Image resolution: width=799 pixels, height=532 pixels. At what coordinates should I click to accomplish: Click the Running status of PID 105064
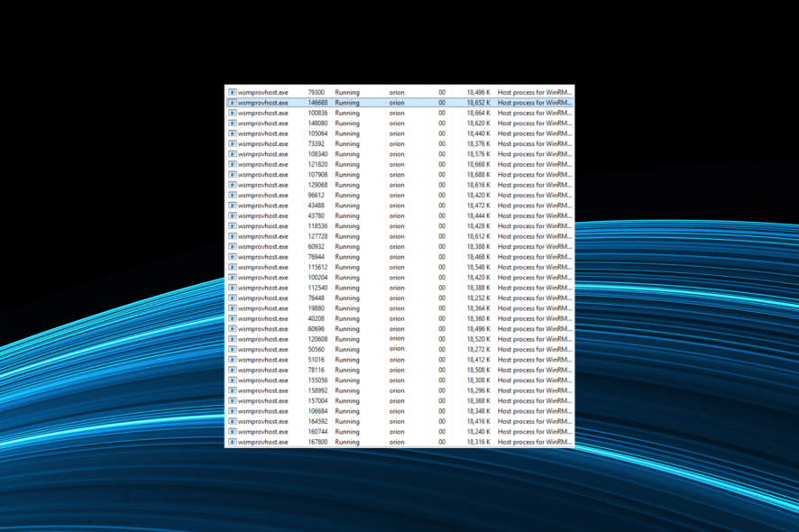tap(344, 133)
